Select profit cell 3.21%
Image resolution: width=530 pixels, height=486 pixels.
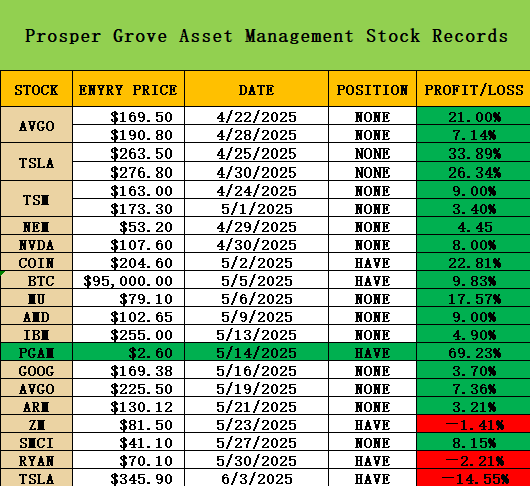click(474, 406)
